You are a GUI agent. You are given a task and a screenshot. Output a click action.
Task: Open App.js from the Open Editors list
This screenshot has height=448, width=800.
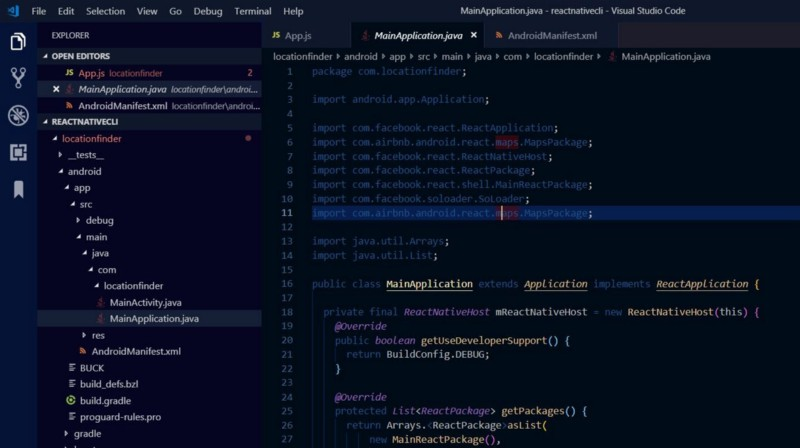[x=90, y=73]
